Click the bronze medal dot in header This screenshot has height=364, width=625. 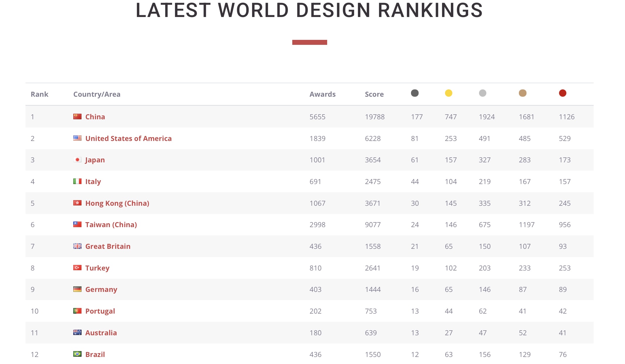tap(523, 93)
